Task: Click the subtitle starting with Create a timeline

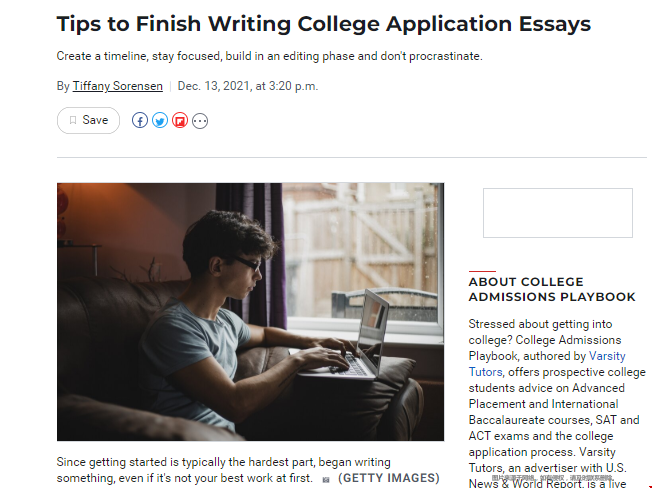Action: (x=269, y=56)
